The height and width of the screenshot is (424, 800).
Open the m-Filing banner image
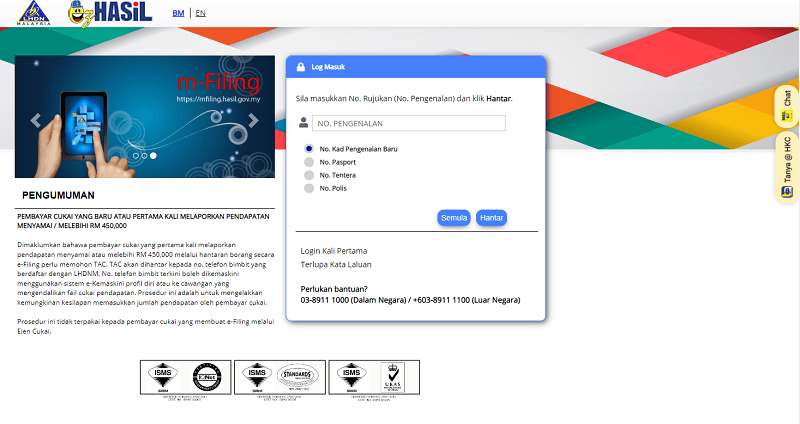pyautogui.click(x=145, y=117)
